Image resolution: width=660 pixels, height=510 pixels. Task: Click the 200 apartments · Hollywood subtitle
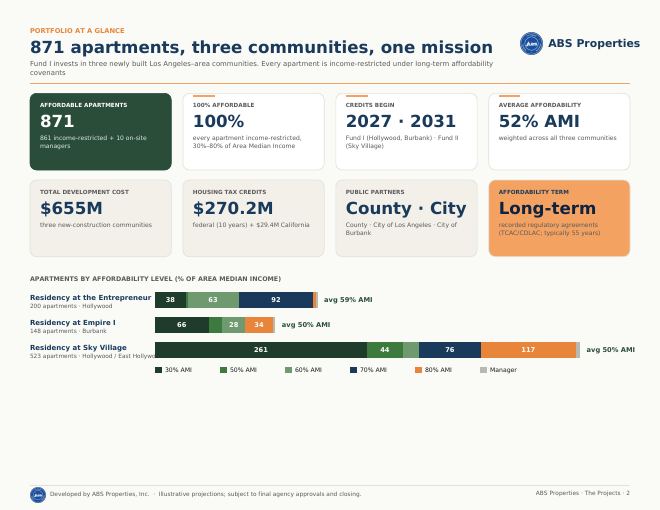(x=71, y=306)
